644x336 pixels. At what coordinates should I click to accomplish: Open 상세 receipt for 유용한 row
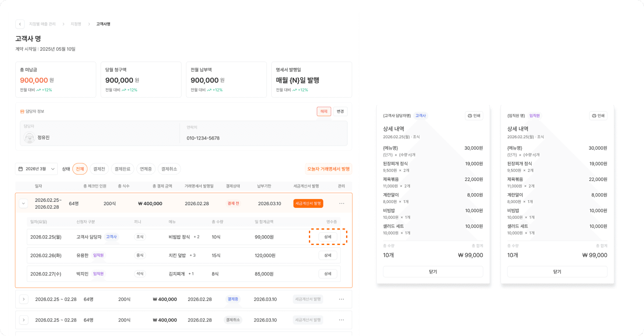coord(328,255)
